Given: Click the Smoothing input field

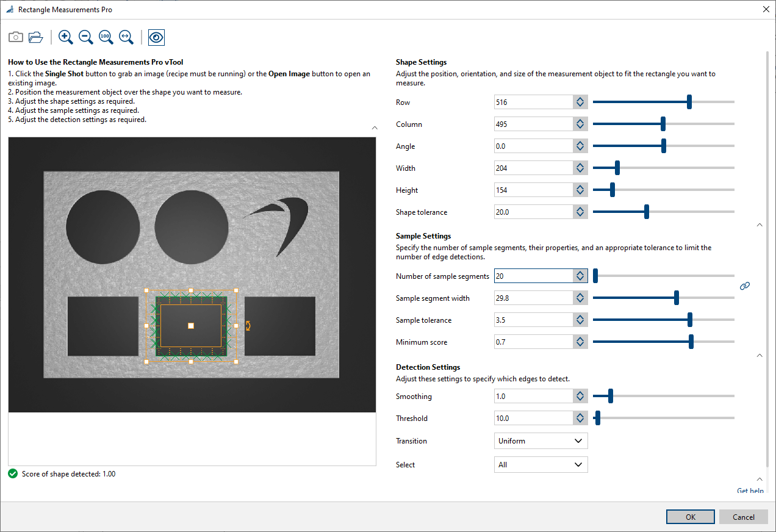Looking at the screenshot, I should point(534,397).
